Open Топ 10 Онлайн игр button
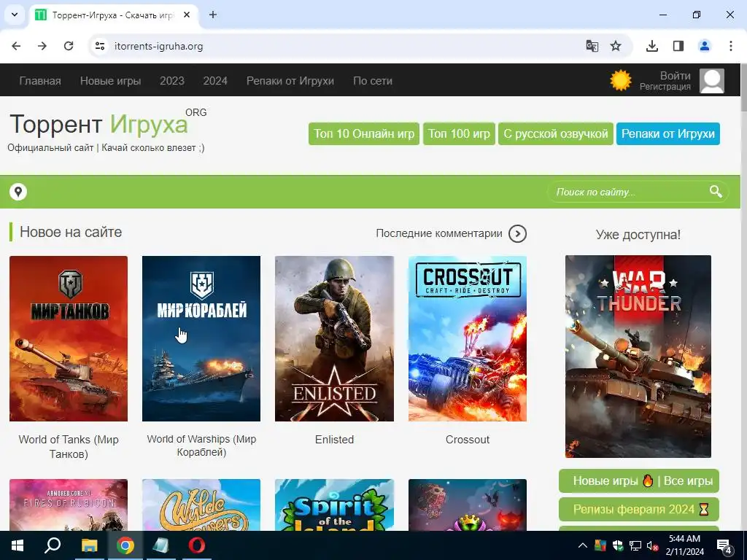Screen dimensions: 747x560 364,134
